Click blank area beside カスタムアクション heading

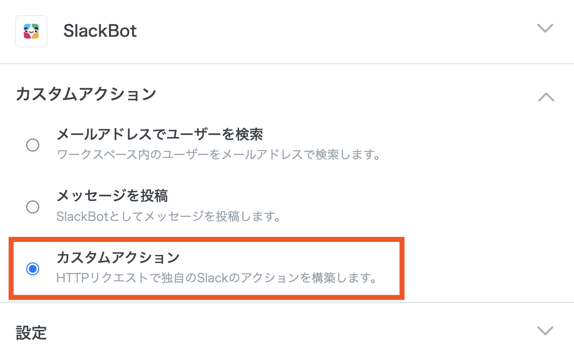point(344,94)
